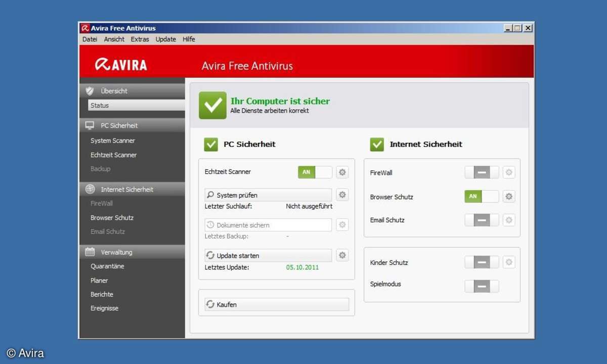Click the Kaufen button
This screenshot has height=364, width=607.
pyautogui.click(x=277, y=304)
